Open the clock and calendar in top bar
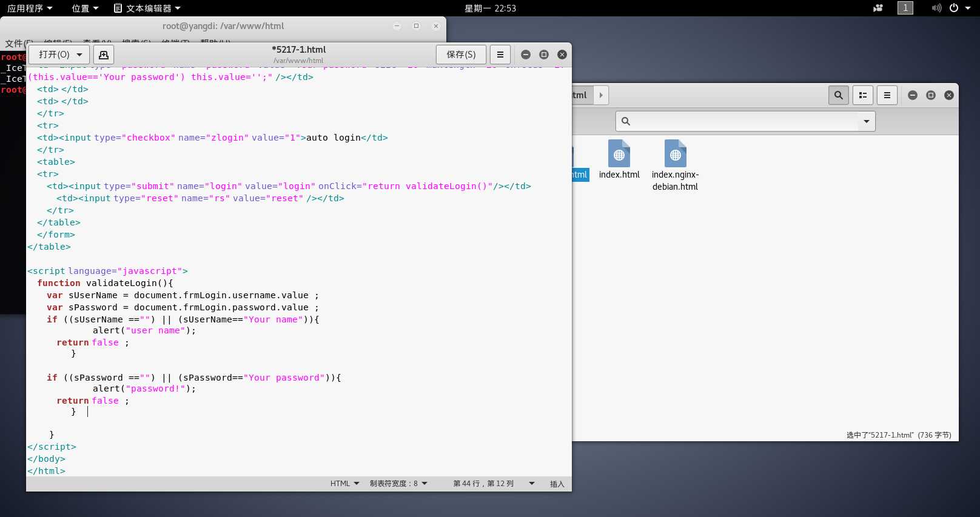This screenshot has width=980, height=517. click(x=490, y=8)
